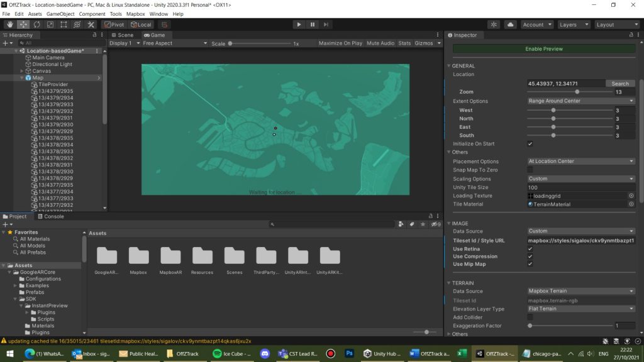Click the Gizmos button
Viewport: 644px width, 362px height.
tap(424, 43)
